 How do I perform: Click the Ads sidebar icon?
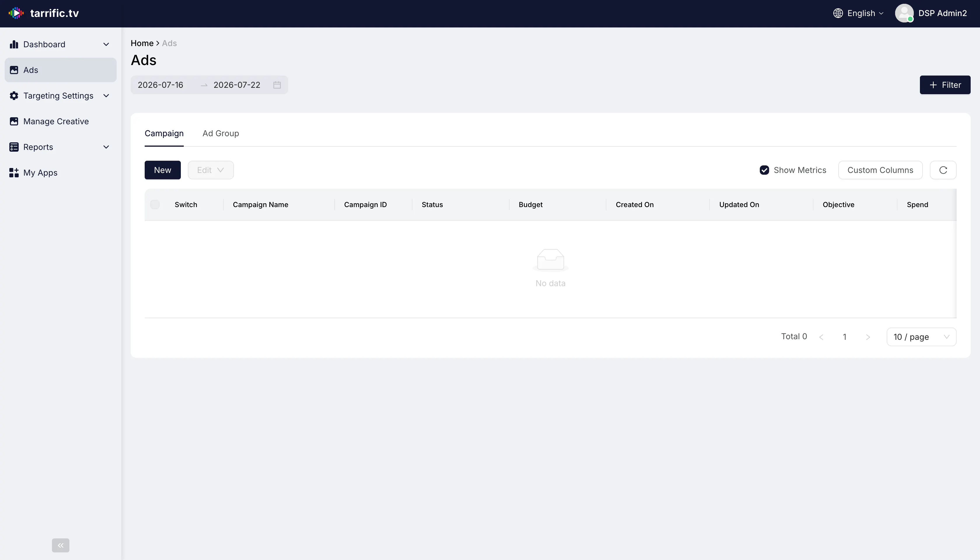click(14, 70)
